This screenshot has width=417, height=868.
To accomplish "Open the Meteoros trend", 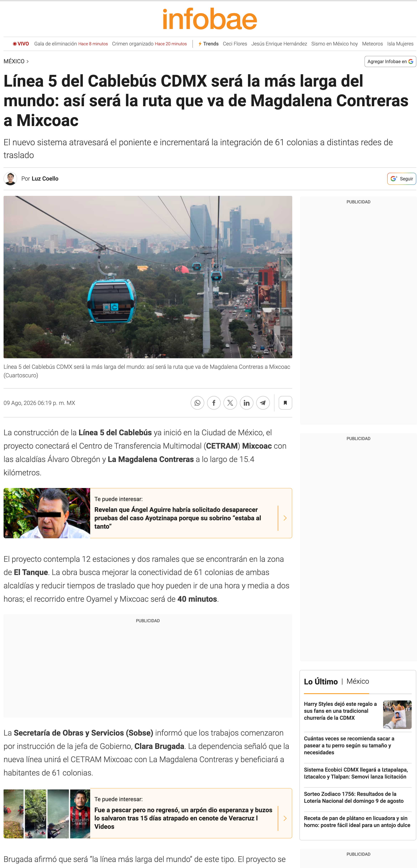I will tap(372, 44).
